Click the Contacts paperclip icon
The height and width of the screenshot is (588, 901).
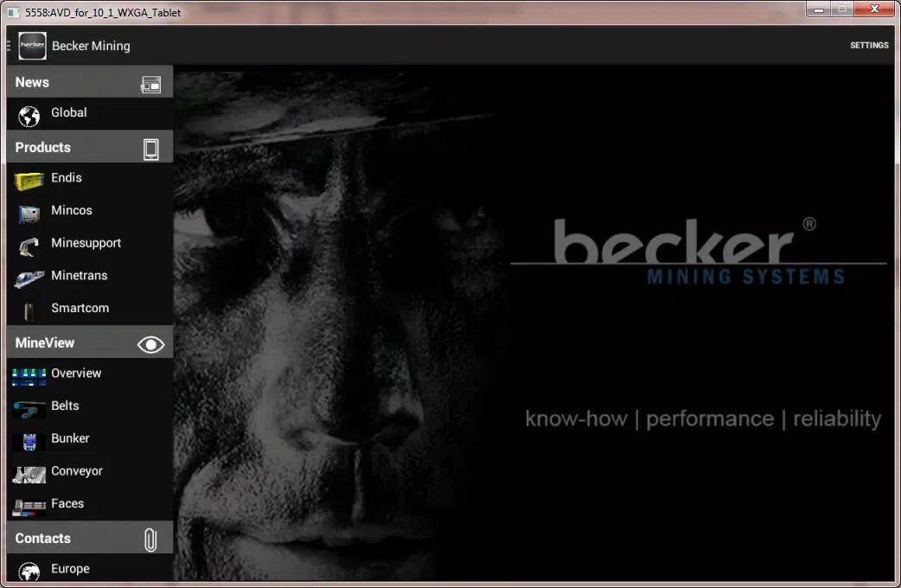point(150,540)
